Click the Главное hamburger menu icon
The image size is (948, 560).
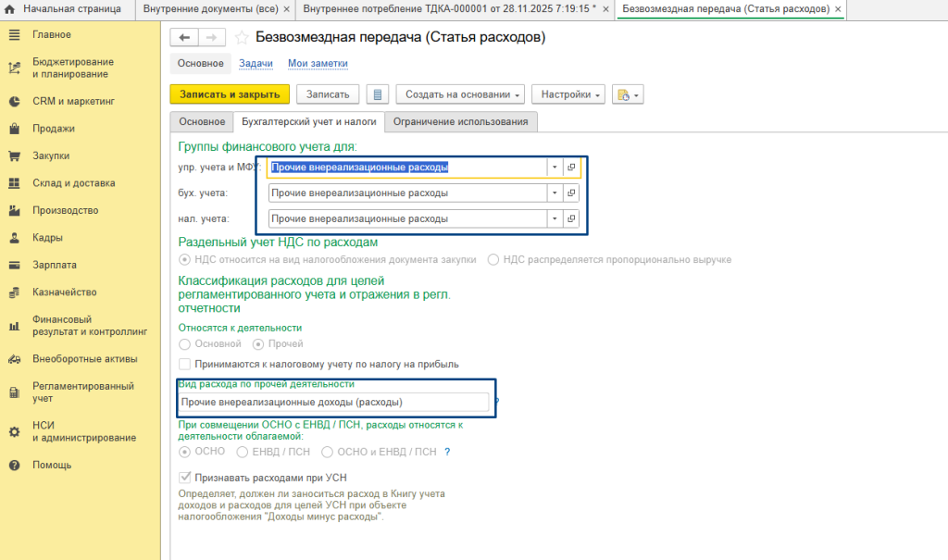[14, 35]
